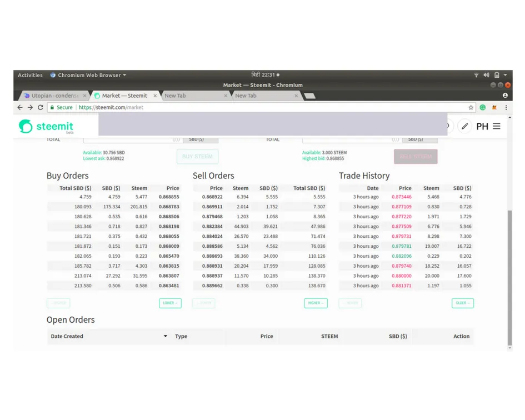Open the green Grammarly extension icon
The height and width of the screenshot is (420, 525).
coord(482,107)
